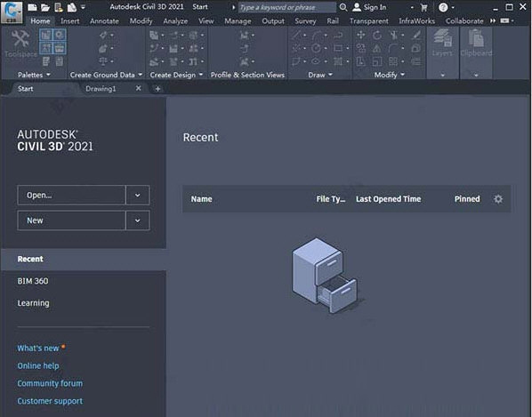Viewport: 532px width, 417px height.
Task: Select the Array tool in Modify panel
Action: [x=393, y=61]
